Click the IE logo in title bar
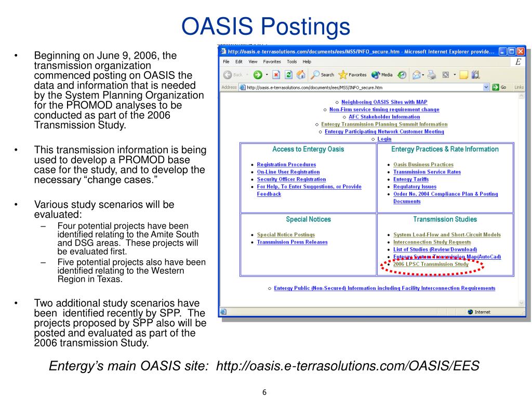The width and height of the screenshot is (532, 399). [223, 51]
